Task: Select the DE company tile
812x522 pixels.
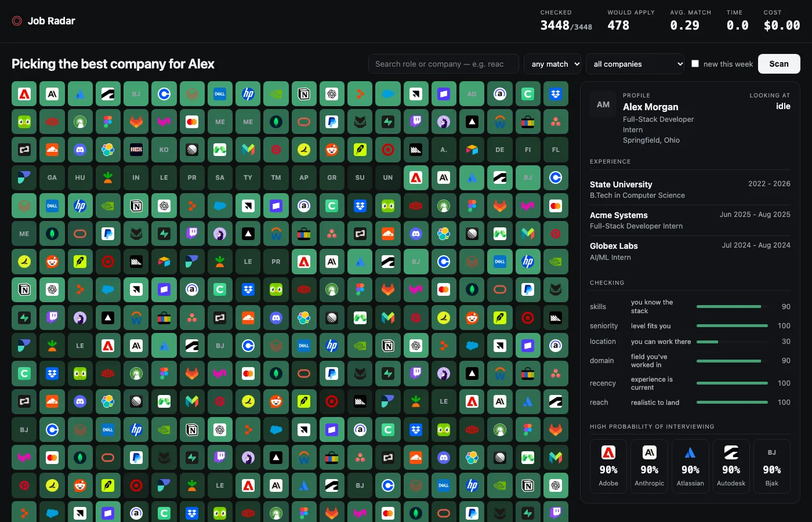Action: (500, 150)
